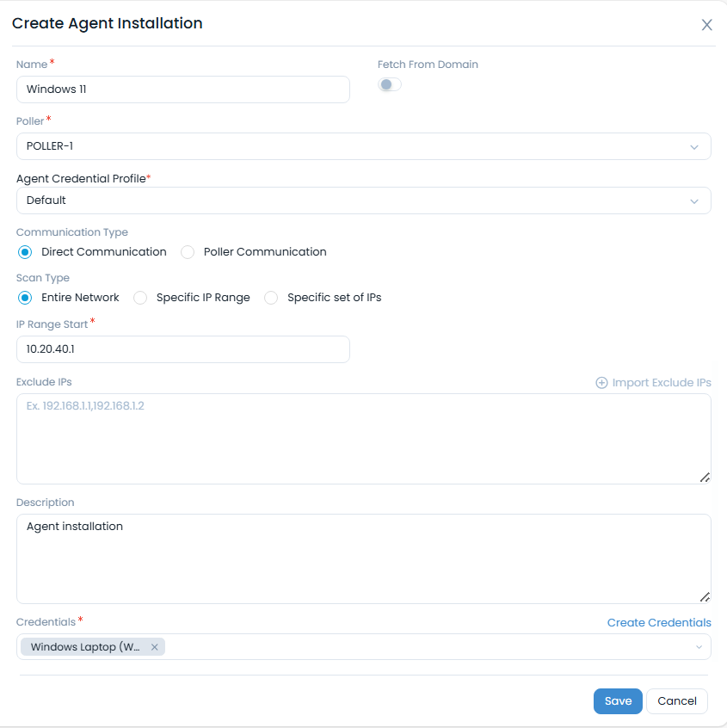This screenshot has width=727, height=728.
Task: Click the resize handle of Description box
Action: [x=705, y=597]
